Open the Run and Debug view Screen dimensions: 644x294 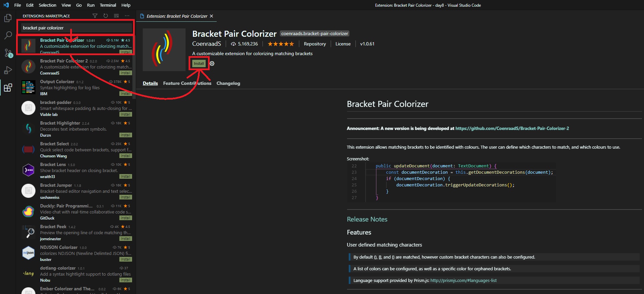tap(8, 70)
